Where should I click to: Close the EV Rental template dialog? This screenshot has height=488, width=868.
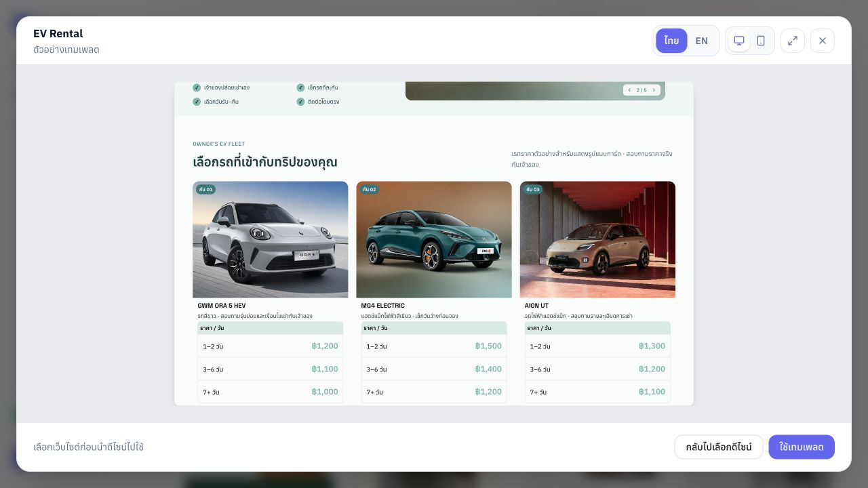pyautogui.click(x=823, y=41)
